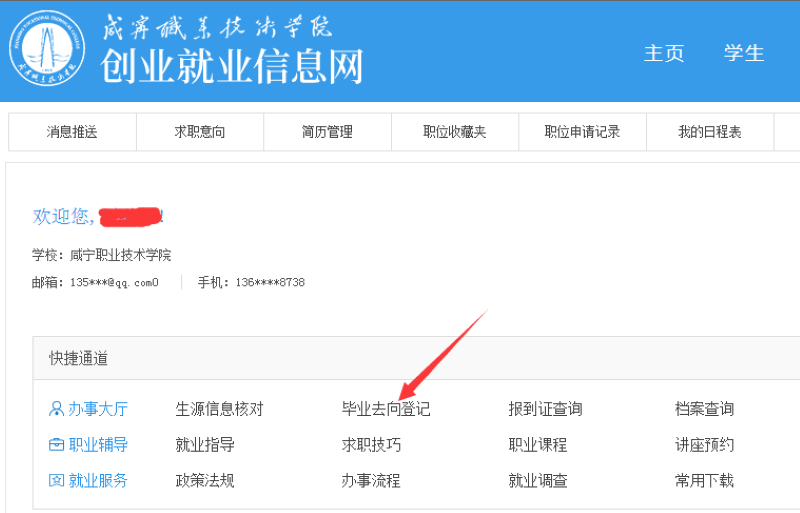
Task: Open the 报到证查询 link
Action: 545,409
